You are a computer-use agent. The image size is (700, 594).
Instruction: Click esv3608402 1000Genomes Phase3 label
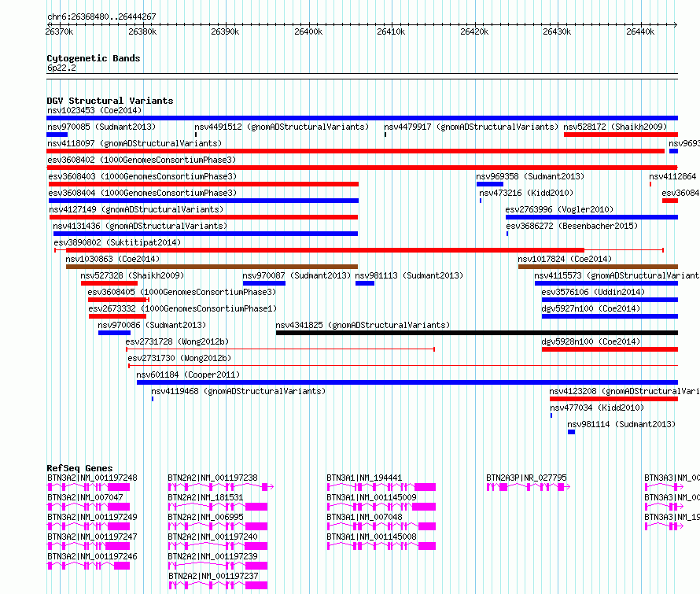coord(142,160)
